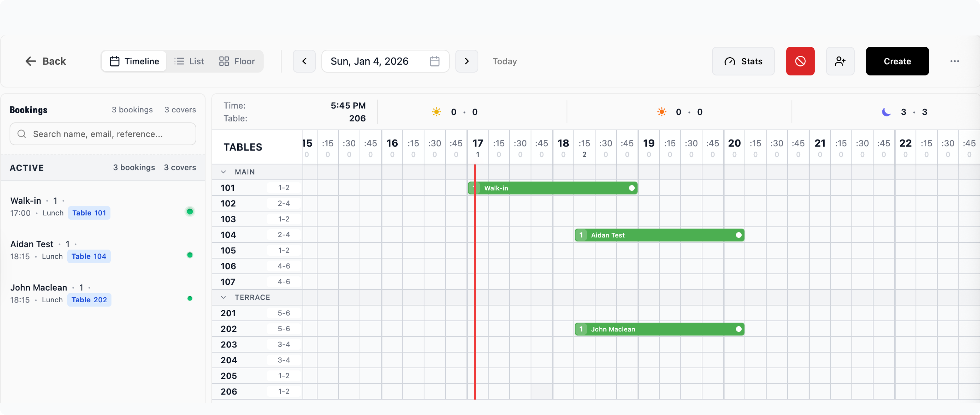The height and width of the screenshot is (415, 980).
Task: Click the end handle of Walk-in bar
Action: coord(632,188)
